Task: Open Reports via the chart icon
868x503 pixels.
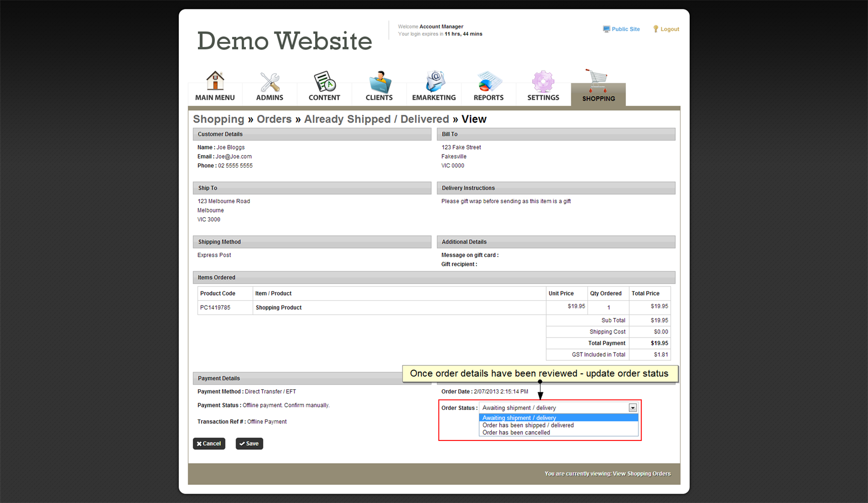Action: (x=488, y=82)
